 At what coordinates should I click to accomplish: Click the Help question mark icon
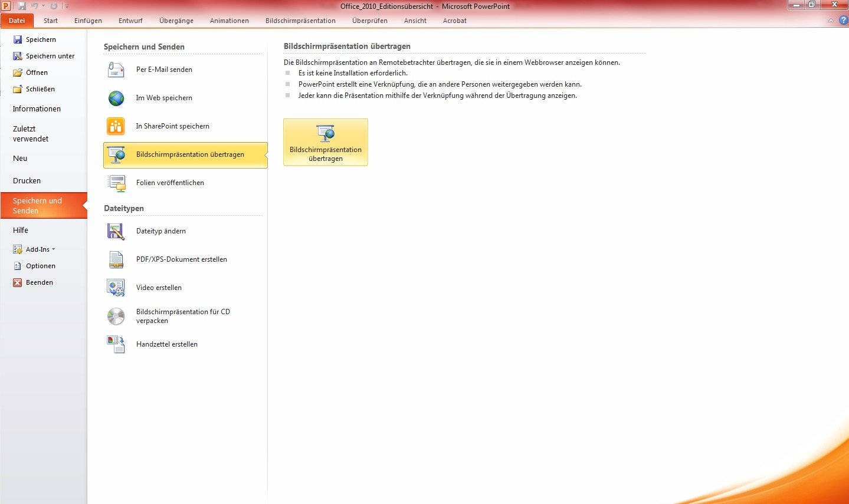843,20
